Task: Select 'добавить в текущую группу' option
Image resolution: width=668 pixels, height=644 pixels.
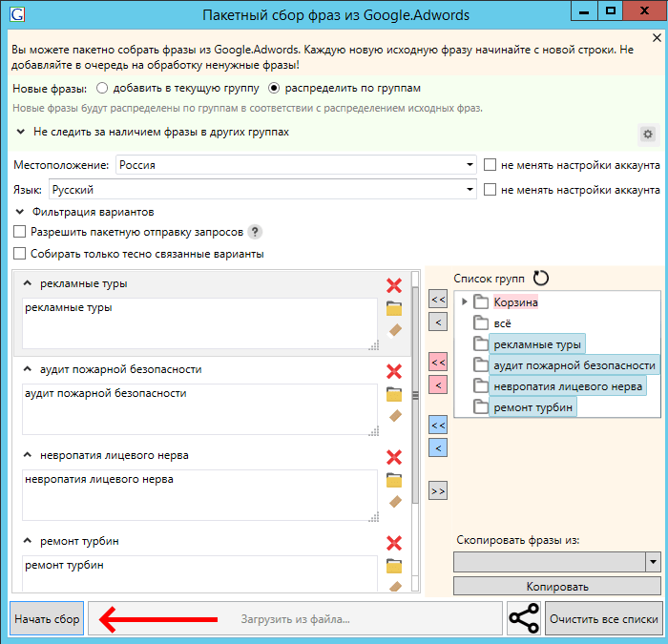Action: (102, 88)
